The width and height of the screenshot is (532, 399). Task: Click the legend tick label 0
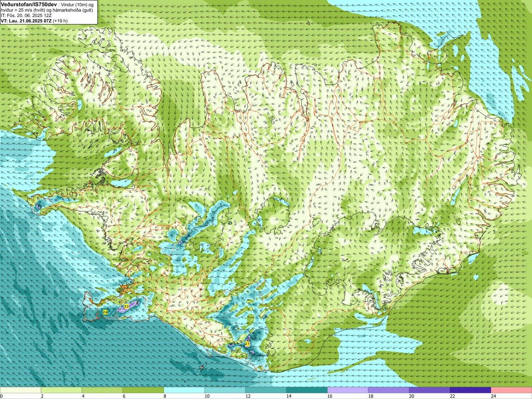click(1, 396)
